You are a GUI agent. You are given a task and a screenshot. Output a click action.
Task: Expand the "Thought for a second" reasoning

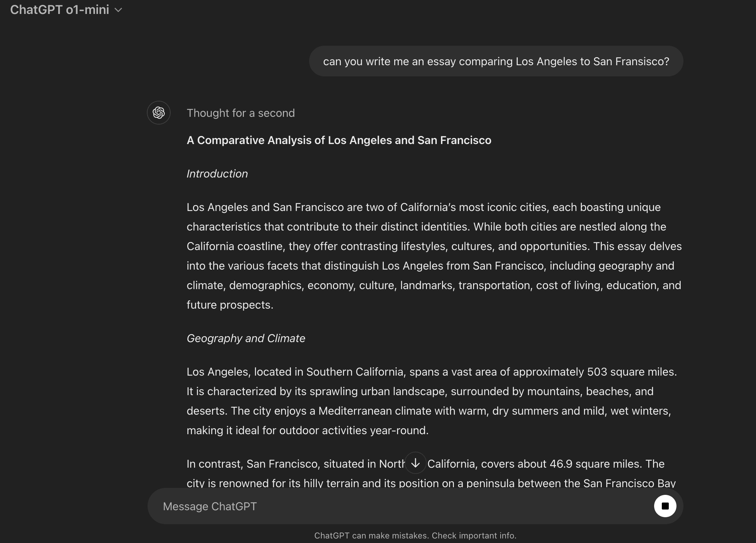[241, 113]
